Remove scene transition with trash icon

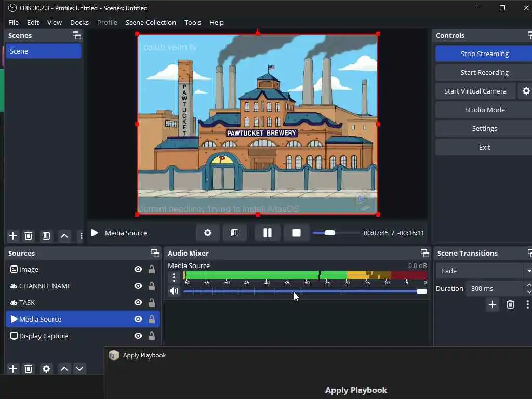click(x=510, y=304)
